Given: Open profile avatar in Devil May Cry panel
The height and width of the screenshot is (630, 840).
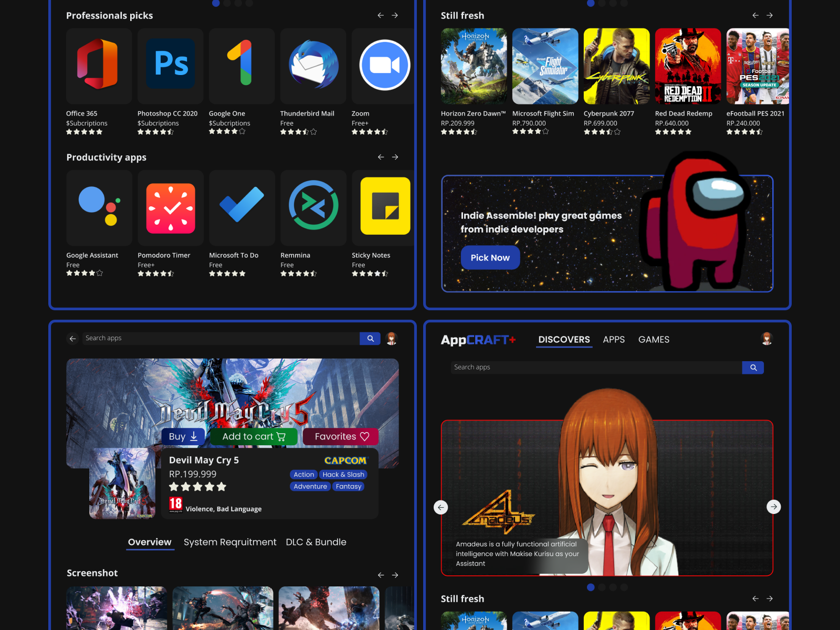Looking at the screenshot, I should pyautogui.click(x=392, y=339).
